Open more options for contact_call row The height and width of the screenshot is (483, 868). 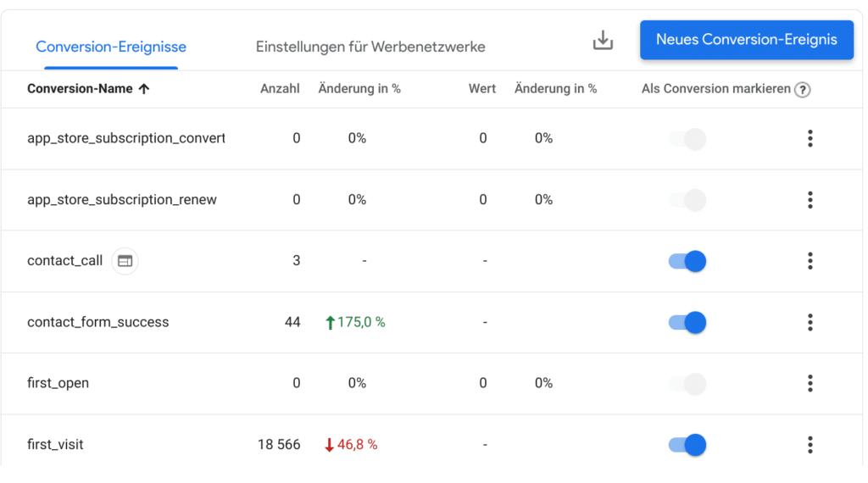[x=810, y=261]
